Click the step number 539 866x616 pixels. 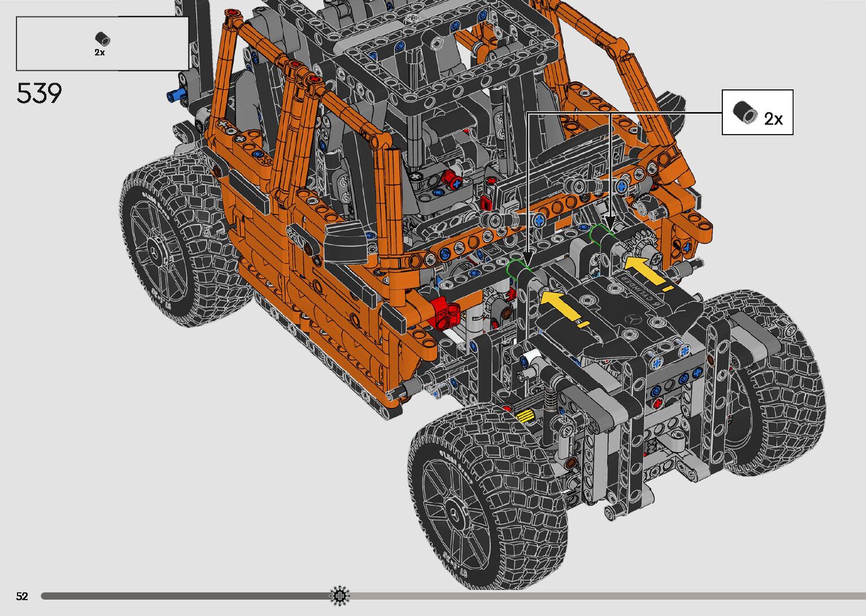39,94
